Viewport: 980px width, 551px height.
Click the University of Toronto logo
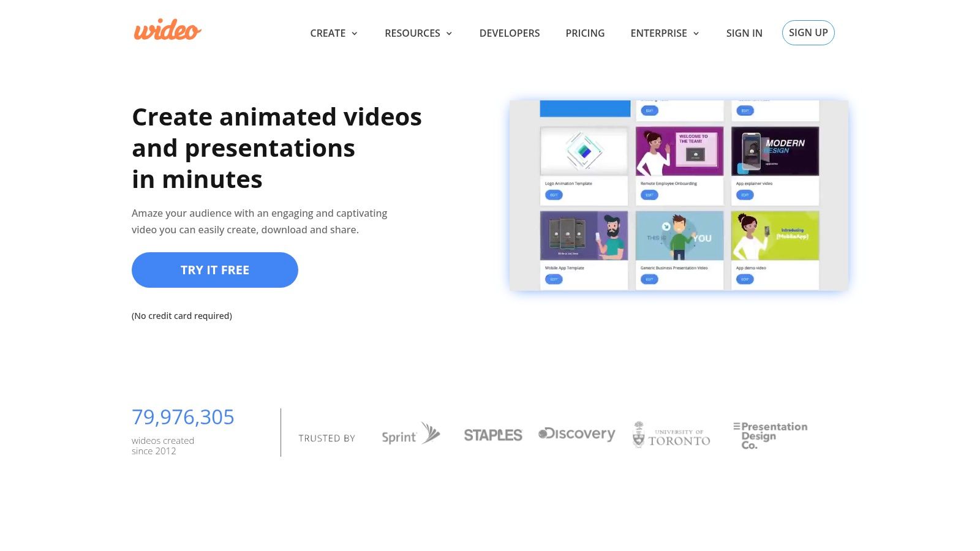(x=671, y=435)
